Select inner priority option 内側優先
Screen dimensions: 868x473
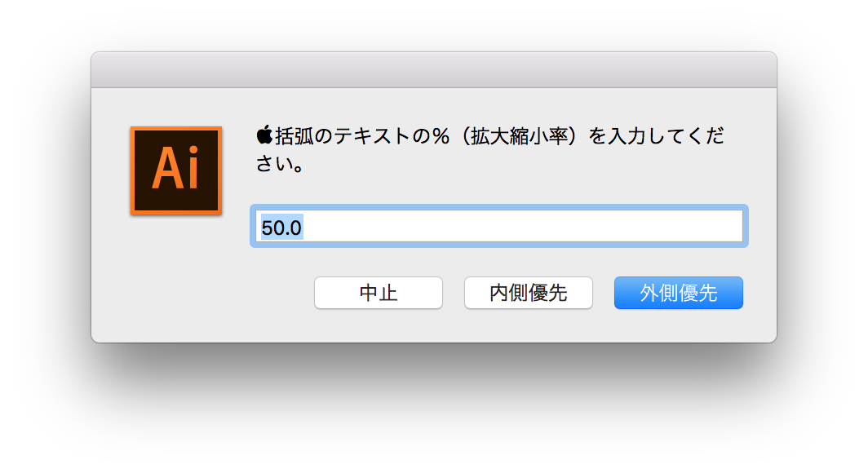click(528, 293)
